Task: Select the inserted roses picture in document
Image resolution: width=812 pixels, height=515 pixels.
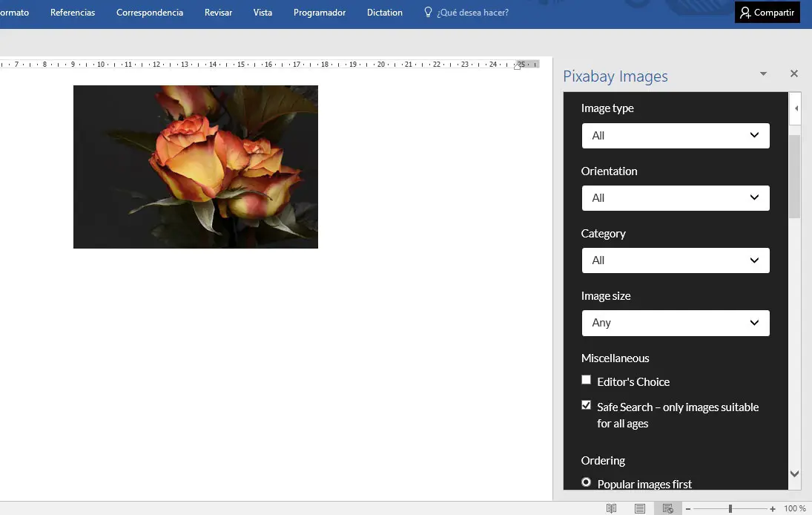Action: (196, 167)
